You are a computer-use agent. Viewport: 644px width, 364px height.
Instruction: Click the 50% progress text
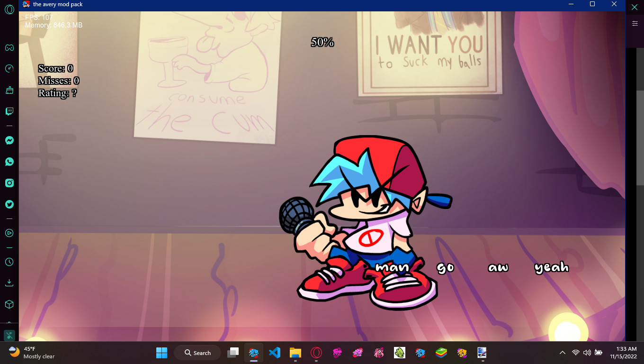322,42
